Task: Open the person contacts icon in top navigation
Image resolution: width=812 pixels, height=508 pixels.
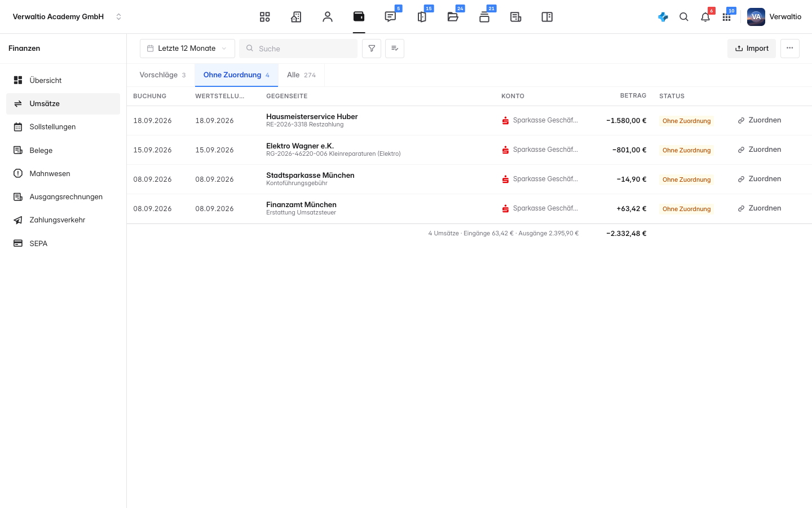Action: click(328, 17)
